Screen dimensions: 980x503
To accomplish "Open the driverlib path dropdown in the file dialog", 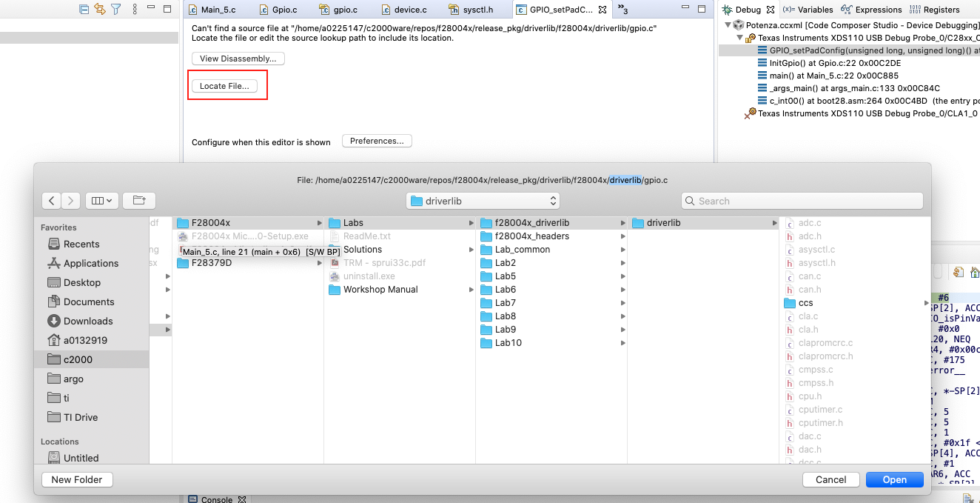I will (x=483, y=200).
